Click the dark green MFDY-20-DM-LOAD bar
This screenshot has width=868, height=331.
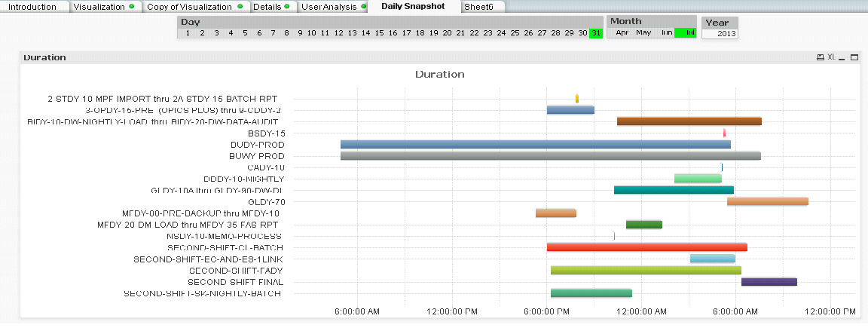click(x=643, y=224)
